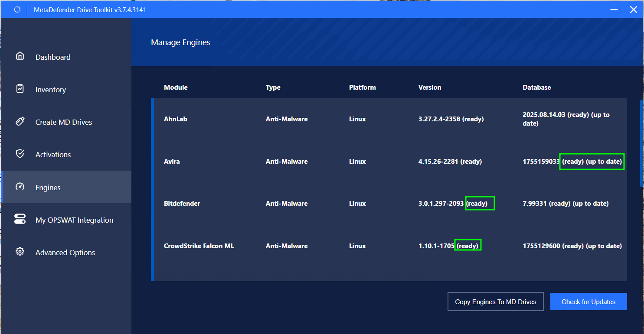
Task: Click Linux platform in AhnLab row
Action: [x=357, y=119]
